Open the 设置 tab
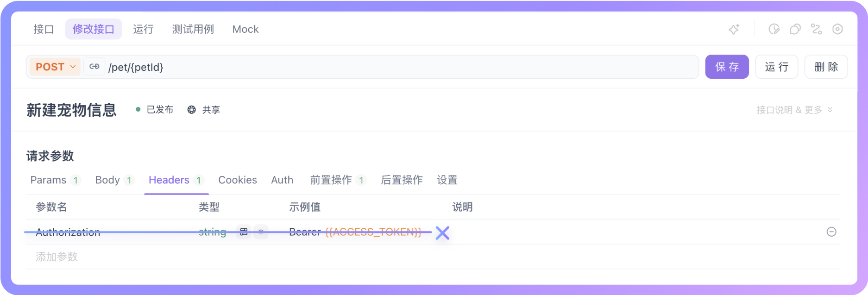Viewport: 868px width, 295px height. tap(447, 180)
